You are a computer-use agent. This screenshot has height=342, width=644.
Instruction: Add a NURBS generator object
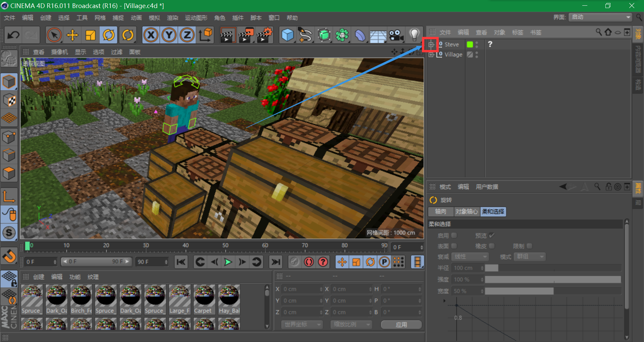324,35
